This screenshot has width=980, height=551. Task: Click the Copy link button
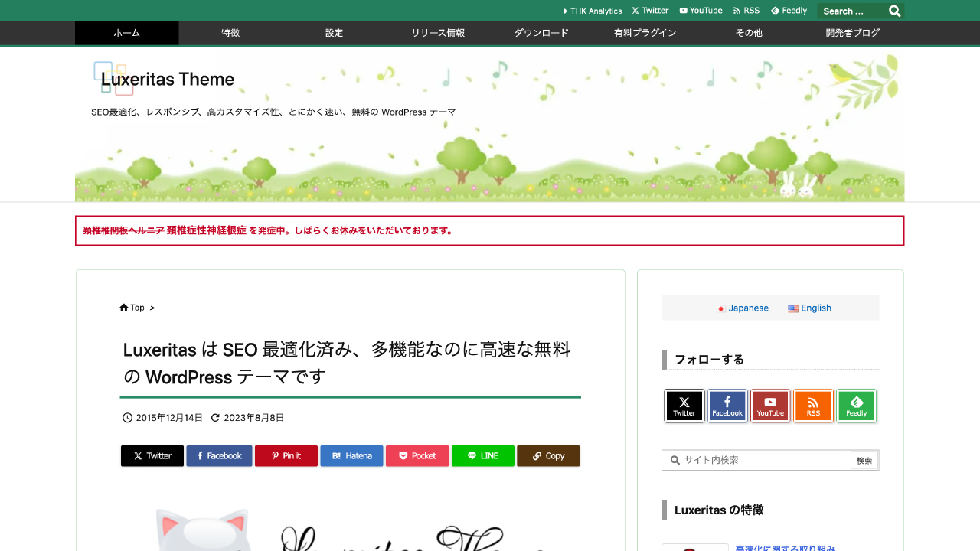pos(548,456)
